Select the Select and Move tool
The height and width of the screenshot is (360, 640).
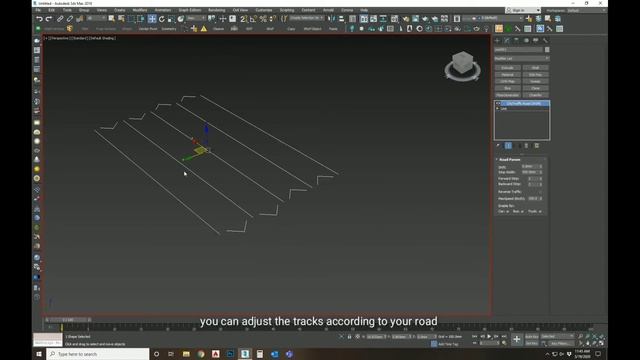click(x=152, y=19)
